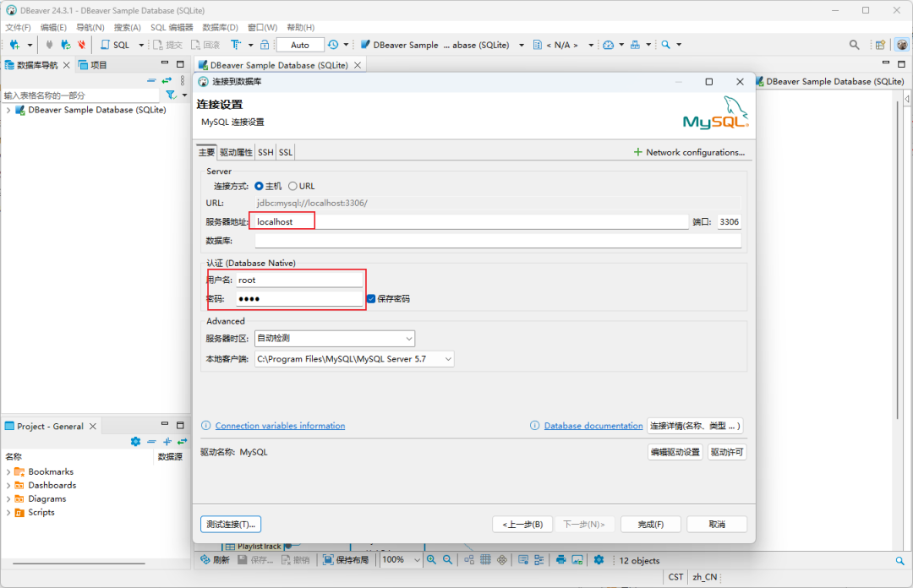Open the 本地客户端 MySQL Server dropdown
Viewport: 913px width, 588px height.
354,359
